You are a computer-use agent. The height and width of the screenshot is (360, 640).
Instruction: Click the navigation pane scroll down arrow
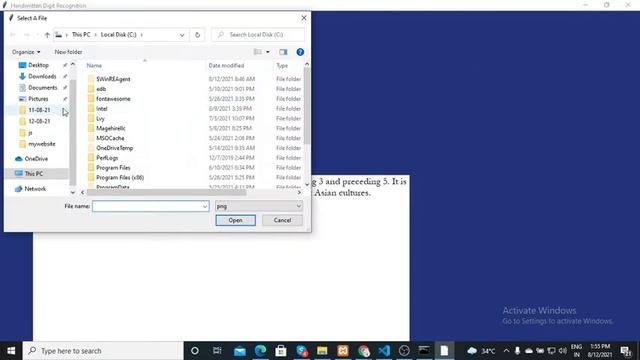(x=73, y=192)
